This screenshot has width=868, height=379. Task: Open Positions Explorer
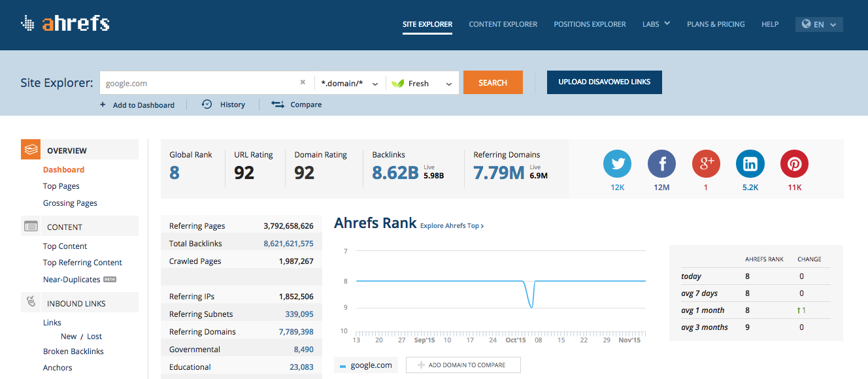point(590,24)
